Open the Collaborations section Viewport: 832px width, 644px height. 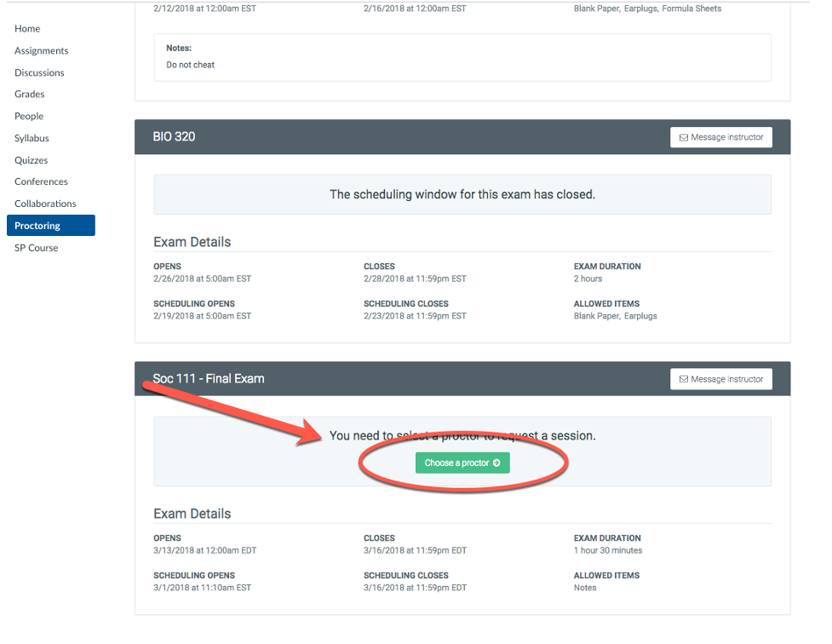(x=43, y=203)
